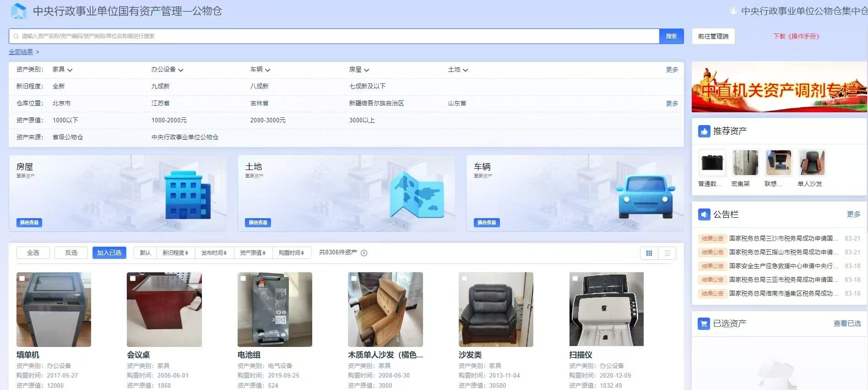
Task: Click the asset search input field
Action: (334, 36)
